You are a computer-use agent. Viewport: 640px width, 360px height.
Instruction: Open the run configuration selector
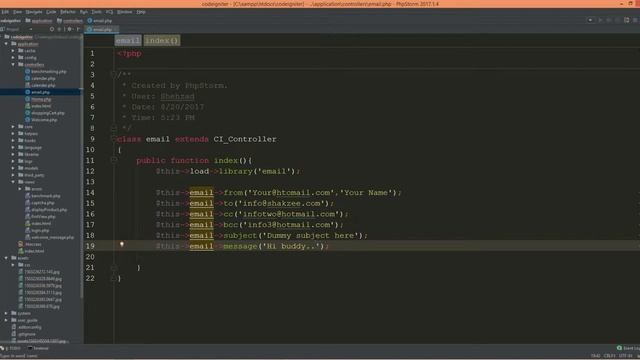[591, 20]
